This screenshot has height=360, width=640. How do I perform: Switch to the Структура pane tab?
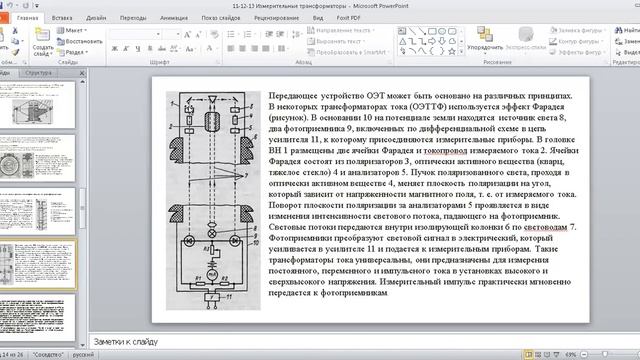[39, 73]
